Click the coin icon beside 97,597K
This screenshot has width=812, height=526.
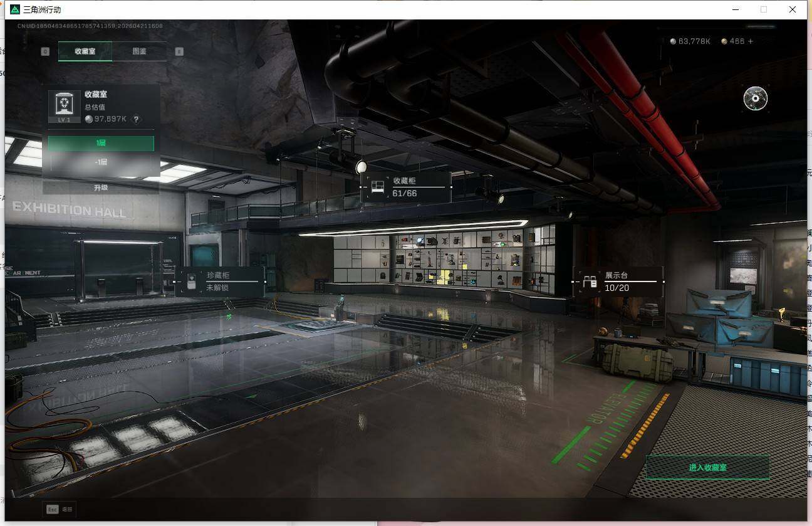89,119
